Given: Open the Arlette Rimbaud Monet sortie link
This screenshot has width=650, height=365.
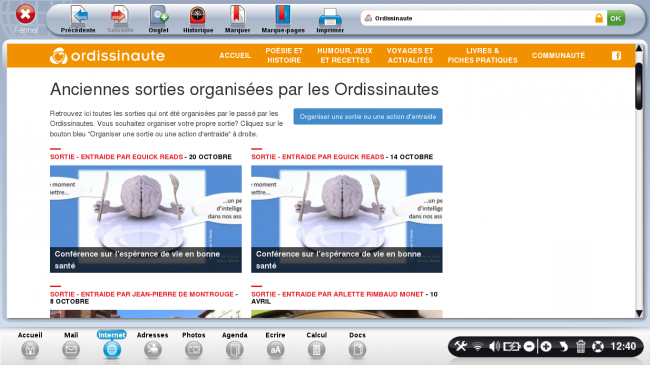Looking at the screenshot, I should (344, 298).
